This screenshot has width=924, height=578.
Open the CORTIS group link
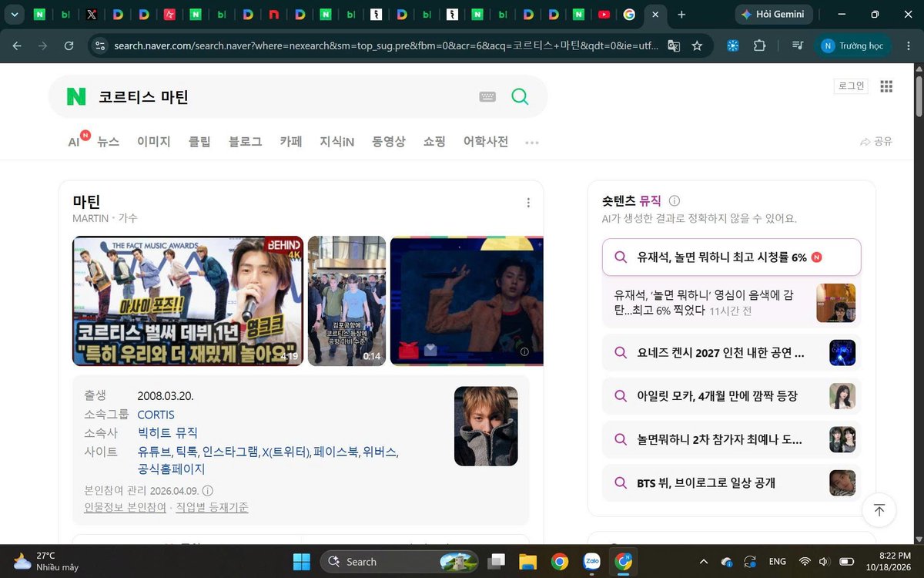click(156, 415)
